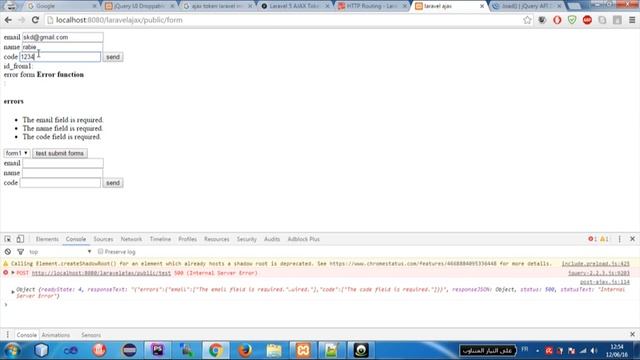Click the code field containing 1234
640x360 pixels.
(x=60, y=57)
